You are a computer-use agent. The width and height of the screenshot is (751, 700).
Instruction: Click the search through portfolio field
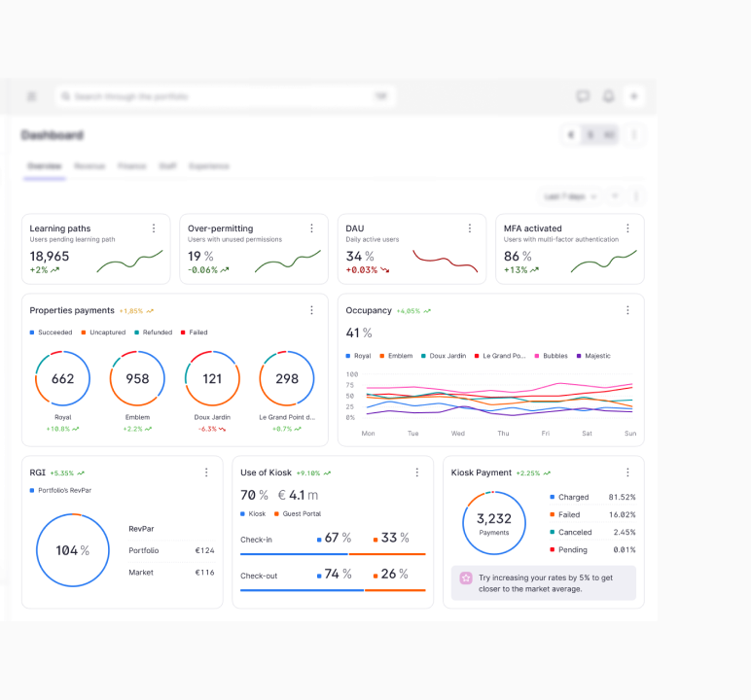point(214,96)
